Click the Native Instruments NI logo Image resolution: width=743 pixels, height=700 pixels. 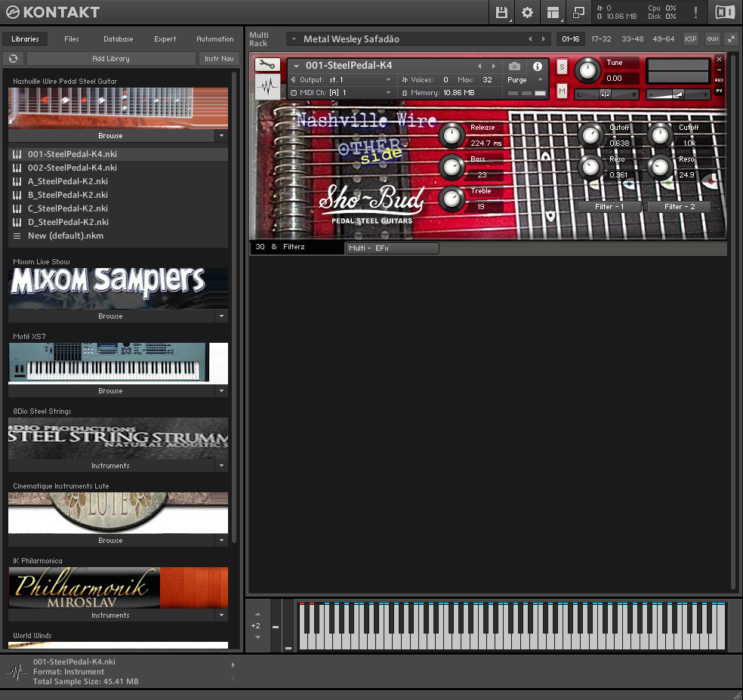[x=725, y=12]
